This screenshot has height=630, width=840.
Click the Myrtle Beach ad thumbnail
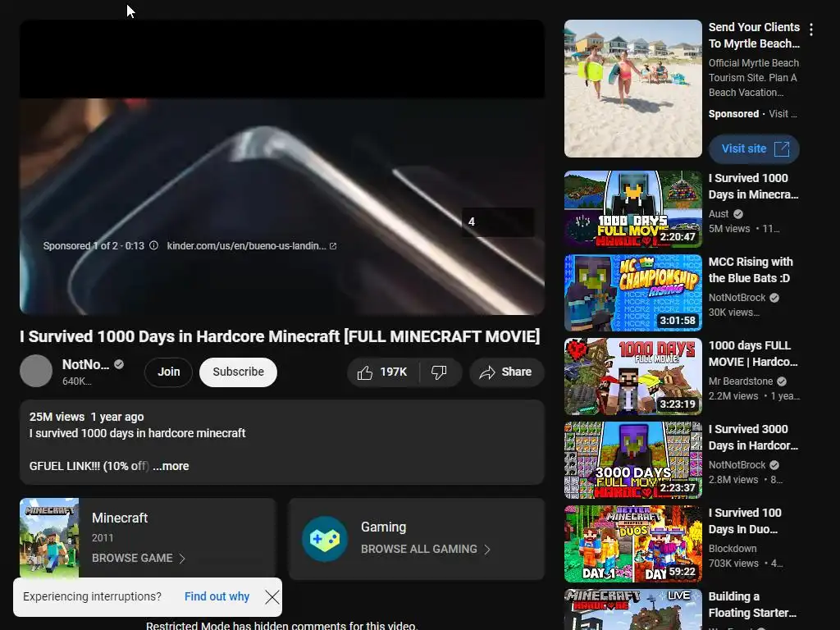tap(632, 89)
